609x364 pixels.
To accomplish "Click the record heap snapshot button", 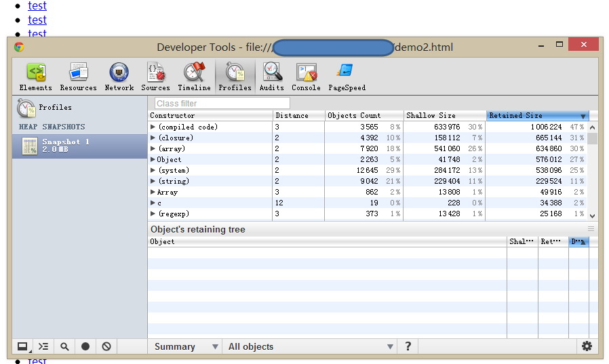I will coord(85,346).
